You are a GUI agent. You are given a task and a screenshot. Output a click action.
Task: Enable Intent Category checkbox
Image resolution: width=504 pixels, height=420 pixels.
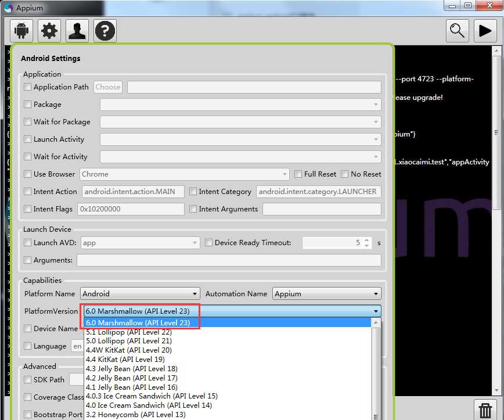coord(193,191)
